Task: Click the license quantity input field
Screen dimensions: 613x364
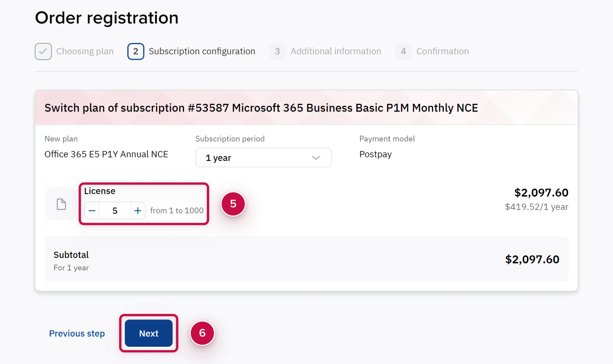Action: (x=115, y=211)
